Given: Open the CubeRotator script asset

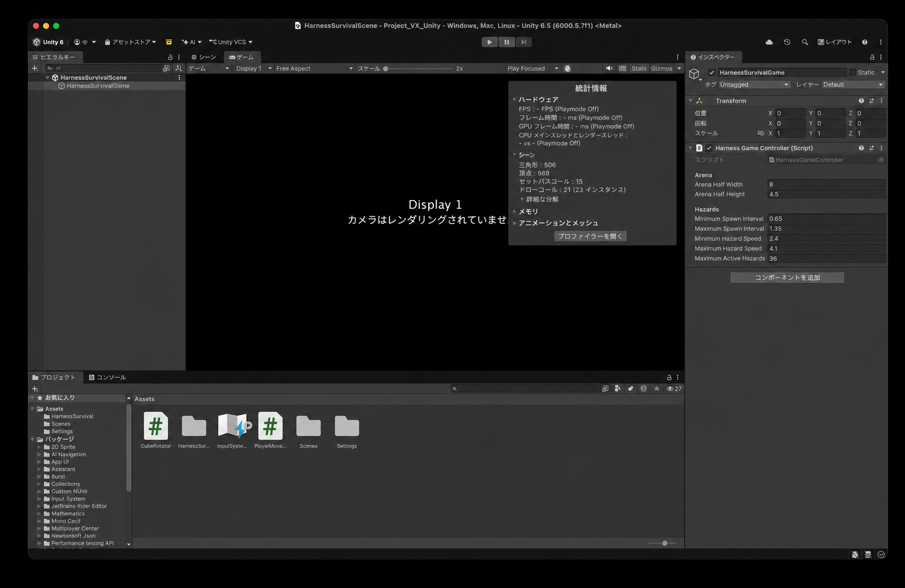Looking at the screenshot, I should 156,430.
